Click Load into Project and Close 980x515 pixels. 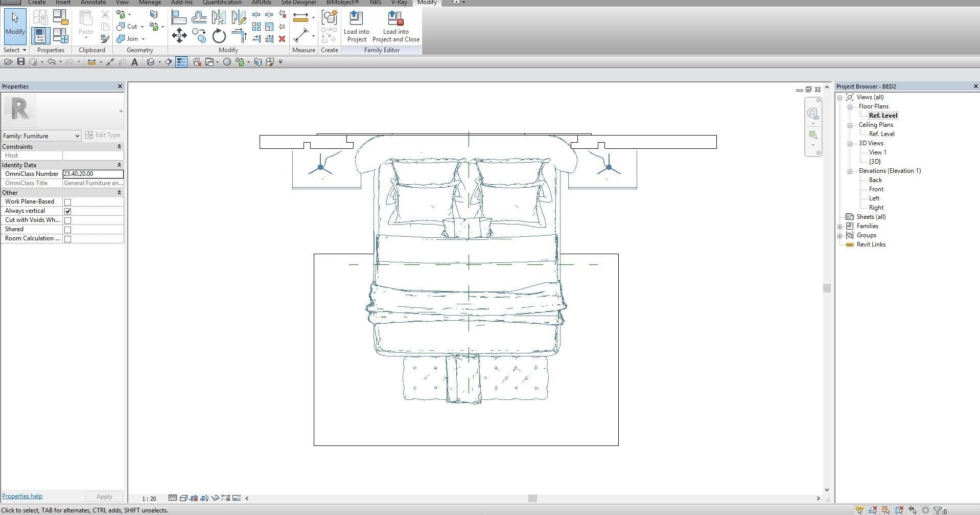[396, 27]
